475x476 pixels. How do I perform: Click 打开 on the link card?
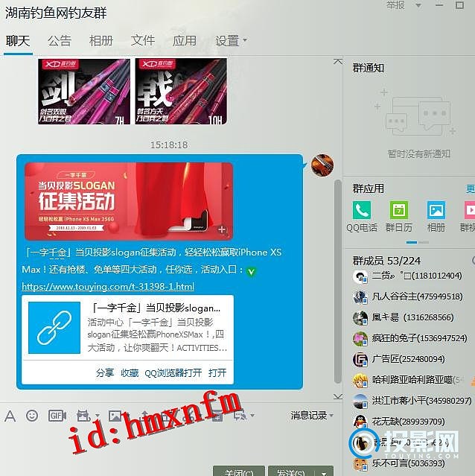pyautogui.click(x=217, y=372)
